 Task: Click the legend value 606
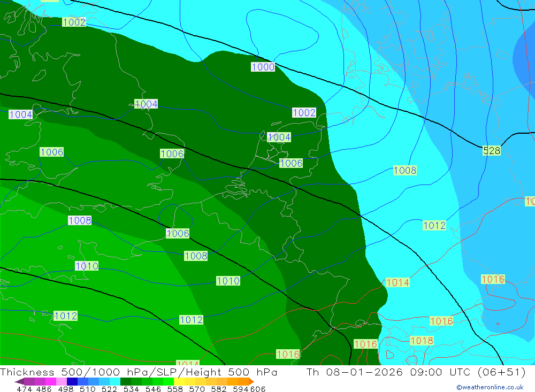coord(258,389)
